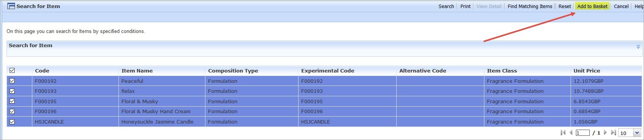Click the page number input field
The image size is (644, 140).
tap(583, 133)
